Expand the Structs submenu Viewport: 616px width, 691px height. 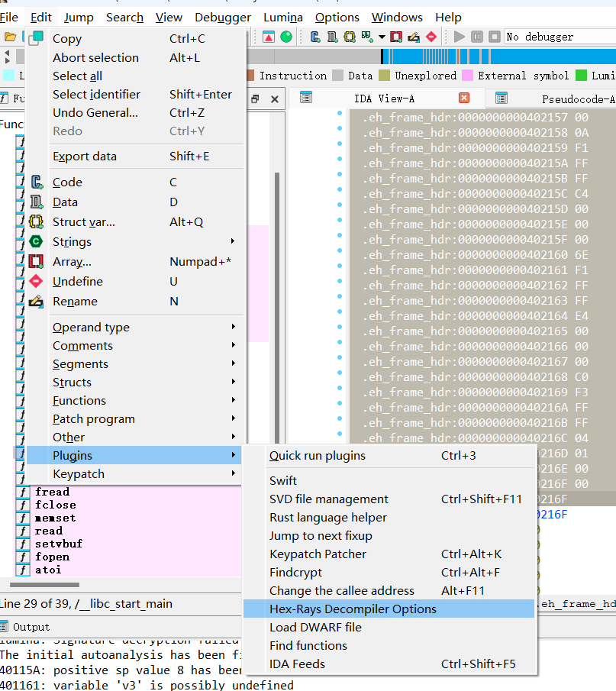tap(233, 382)
